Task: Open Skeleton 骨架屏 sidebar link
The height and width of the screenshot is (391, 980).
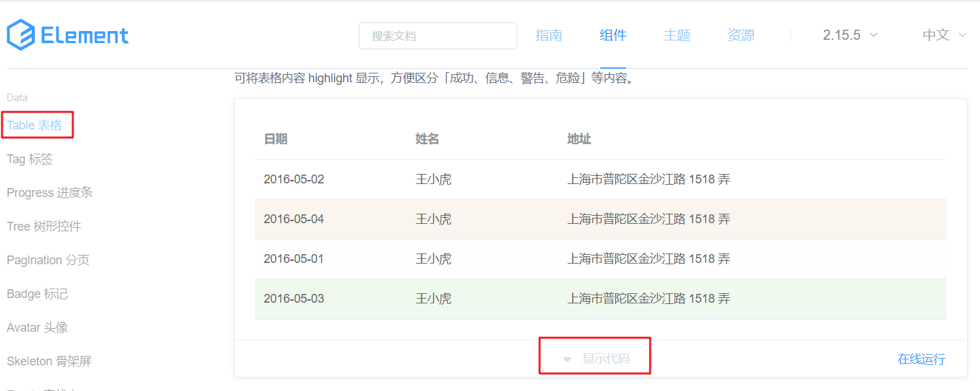Action: [49, 361]
